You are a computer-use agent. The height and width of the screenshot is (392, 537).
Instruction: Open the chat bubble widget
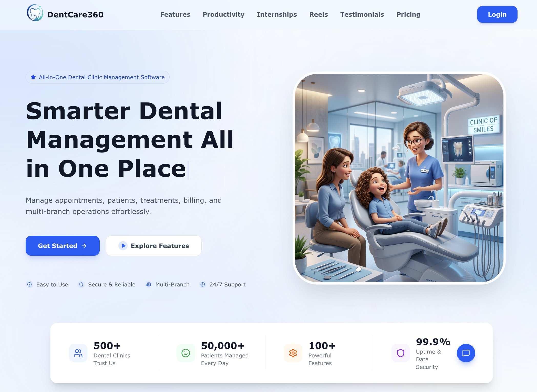(x=466, y=353)
